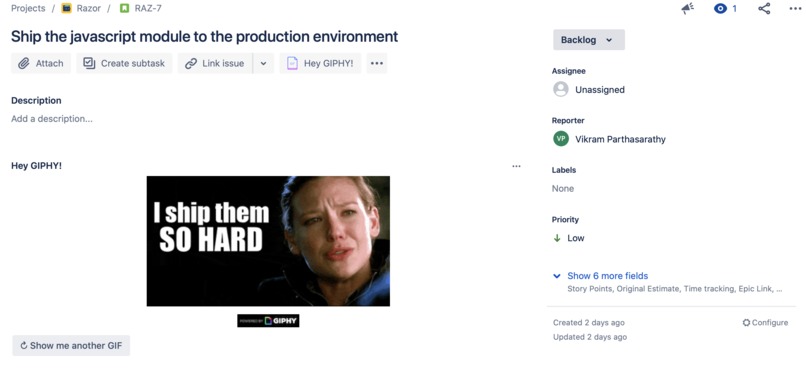Click the paperclip icon on Attach

[x=24, y=63]
